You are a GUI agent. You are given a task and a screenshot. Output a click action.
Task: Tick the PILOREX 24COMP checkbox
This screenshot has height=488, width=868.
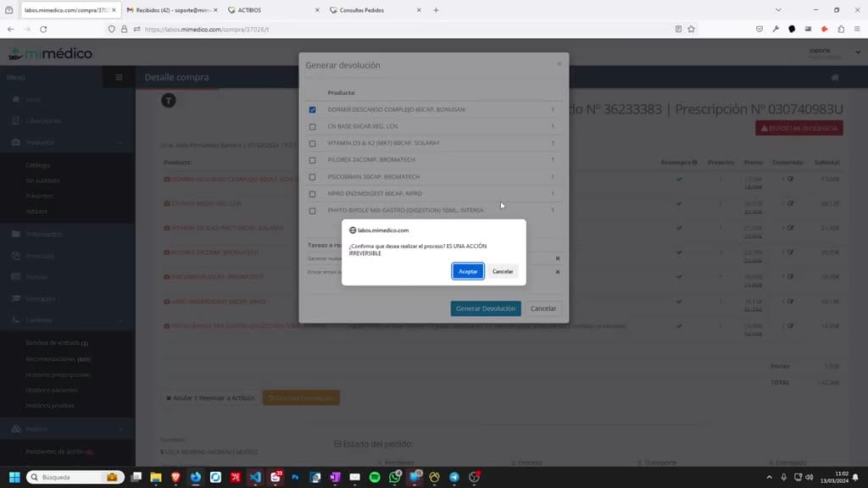pos(312,160)
